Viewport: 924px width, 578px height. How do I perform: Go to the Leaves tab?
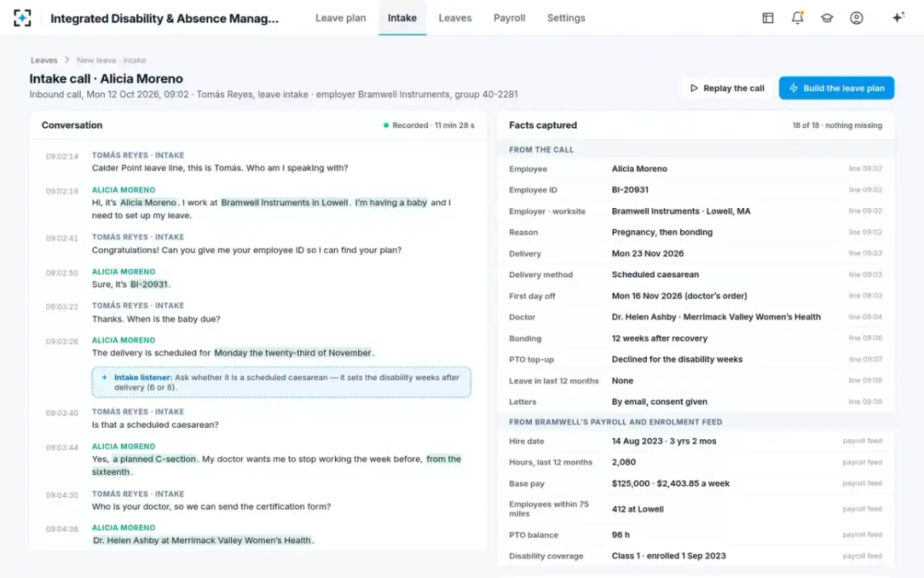(455, 18)
